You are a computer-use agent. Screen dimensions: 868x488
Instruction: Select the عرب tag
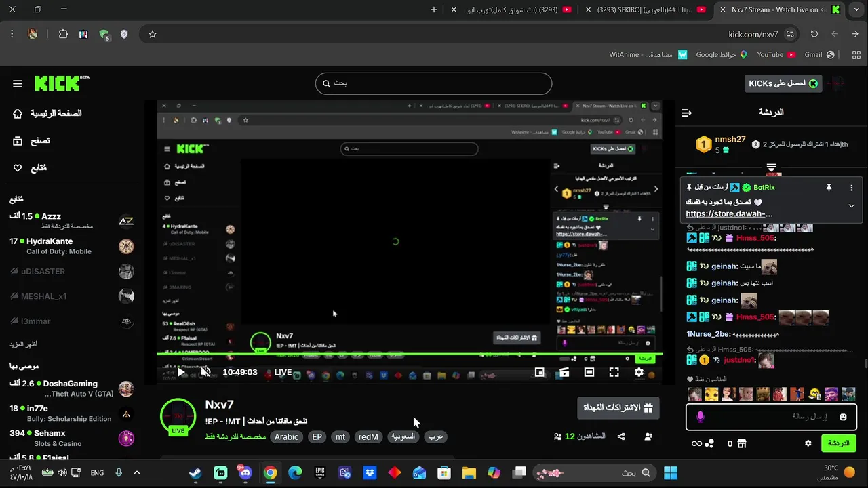435,436
